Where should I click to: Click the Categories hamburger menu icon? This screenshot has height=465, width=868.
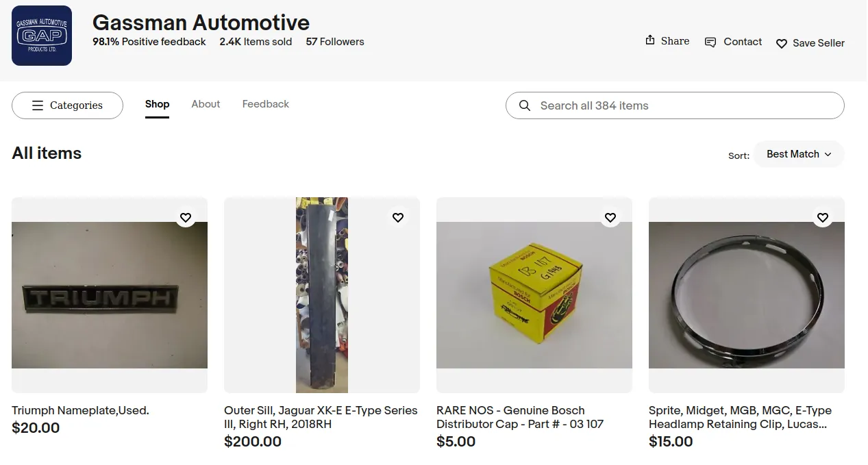(38, 105)
